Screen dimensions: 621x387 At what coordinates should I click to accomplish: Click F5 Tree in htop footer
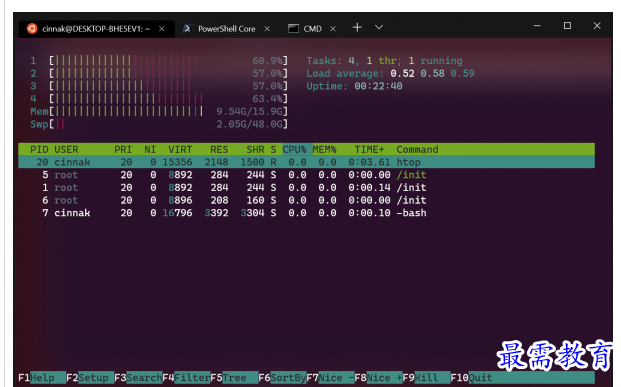(234, 377)
